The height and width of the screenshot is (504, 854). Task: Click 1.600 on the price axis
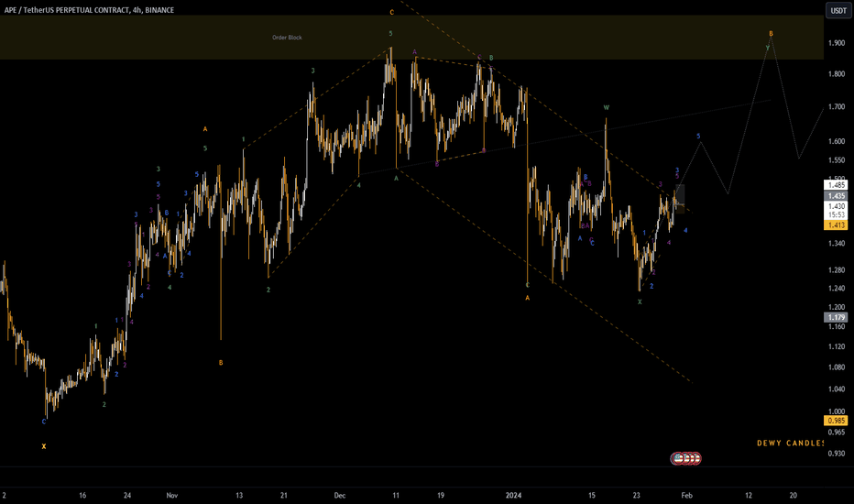point(836,142)
